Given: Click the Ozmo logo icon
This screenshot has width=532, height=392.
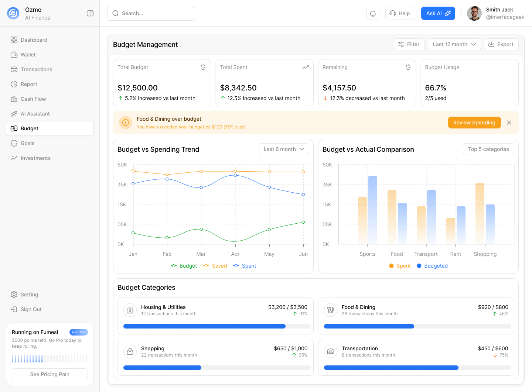Looking at the screenshot, I should coord(13,13).
